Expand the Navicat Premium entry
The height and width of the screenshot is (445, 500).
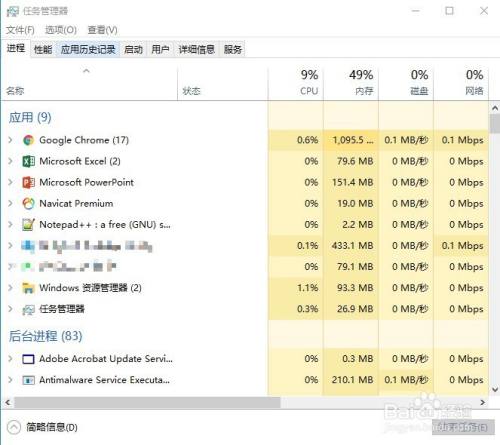pos(10,203)
